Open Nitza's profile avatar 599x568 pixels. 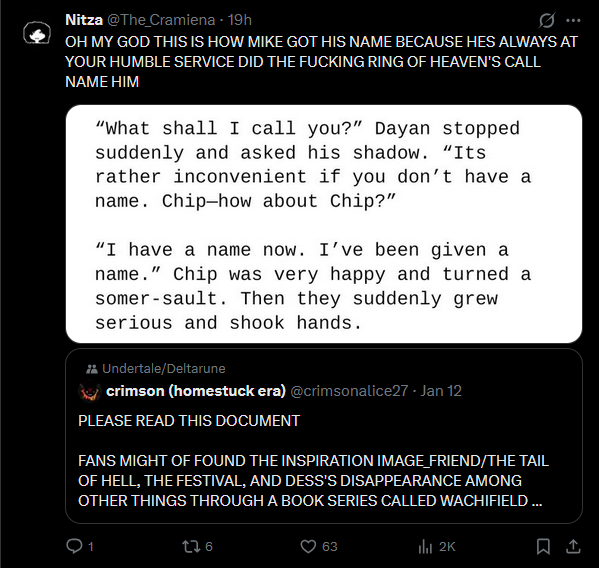coord(37,34)
